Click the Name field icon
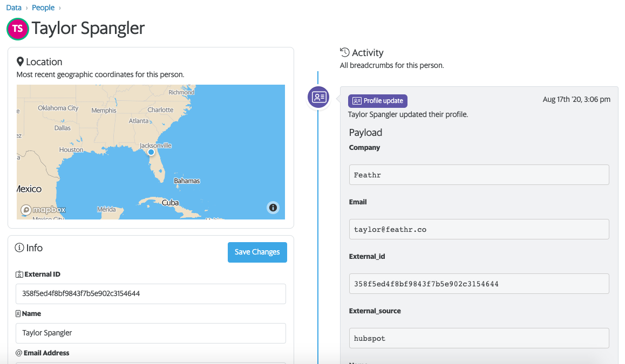This screenshot has width=625, height=364. tap(18, 314)
